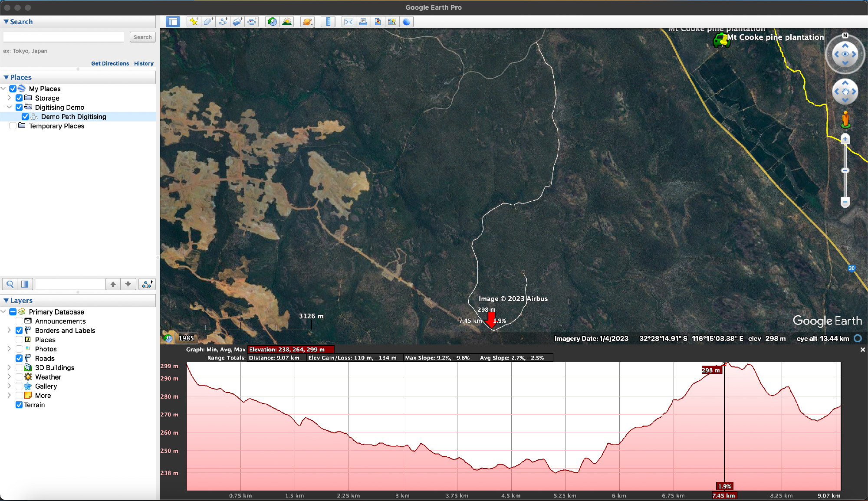Click the Email envelope icon

(x=349, y=22)
